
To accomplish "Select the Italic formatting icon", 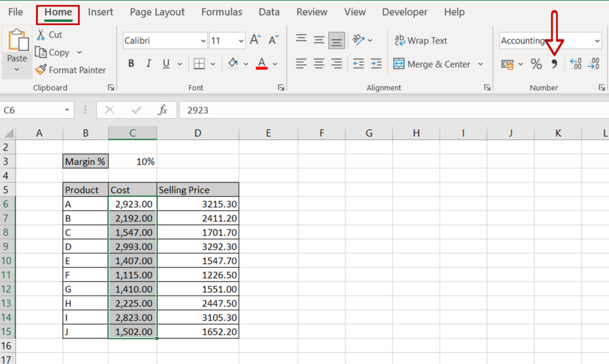I will click(x=148, y=63).
